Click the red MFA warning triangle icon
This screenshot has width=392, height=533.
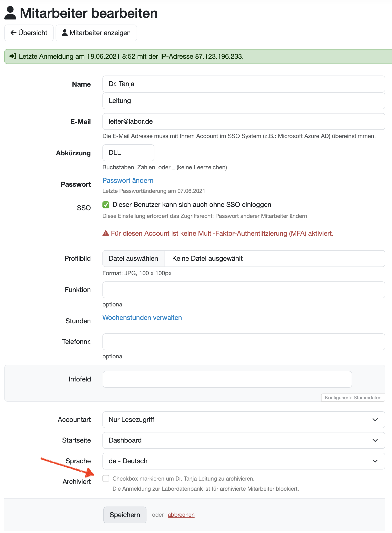pos(106,233)
